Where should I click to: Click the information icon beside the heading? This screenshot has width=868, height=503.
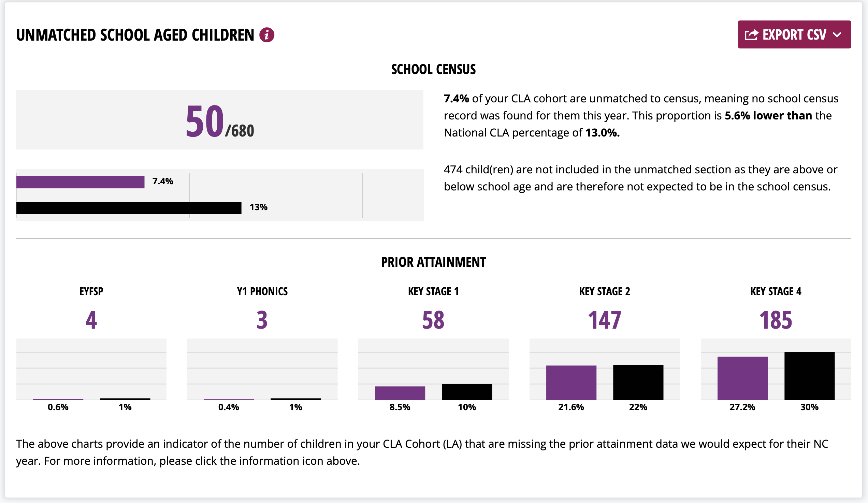pyautogui.click(x=266, y=35)
